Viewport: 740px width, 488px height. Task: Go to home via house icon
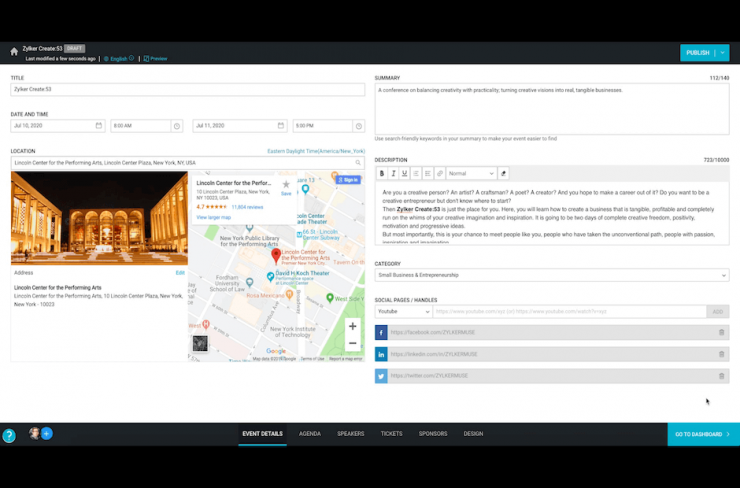click(14, 52)
